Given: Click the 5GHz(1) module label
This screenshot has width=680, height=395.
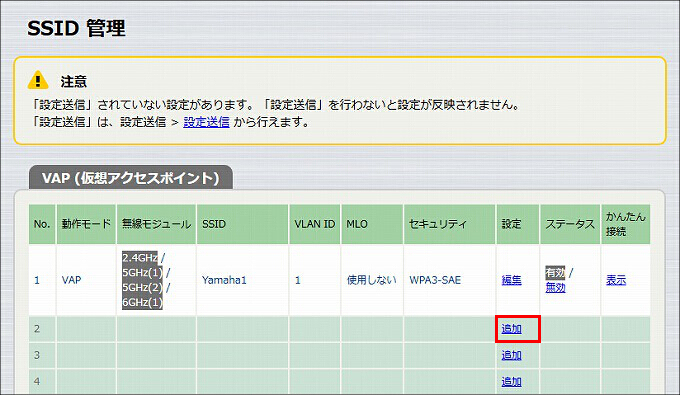Looking at the screenshot, I should [142, 272].
